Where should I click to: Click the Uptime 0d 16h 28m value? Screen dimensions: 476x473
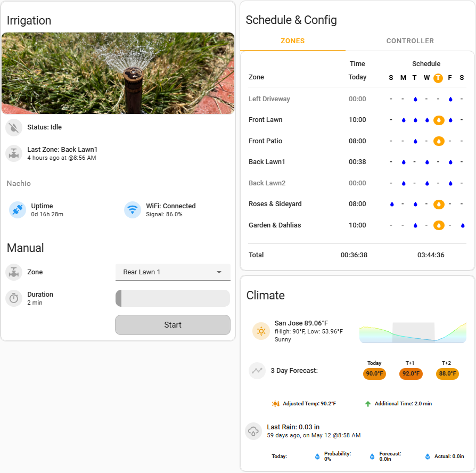(x=47, y=214)
